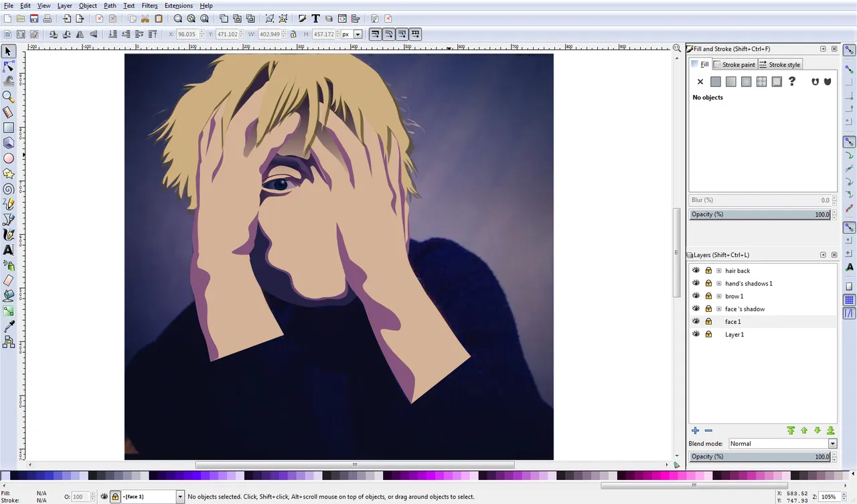Viewport: 857px width, 504px height.
Task: Hide the hair back layer
Action: (696, 270)
